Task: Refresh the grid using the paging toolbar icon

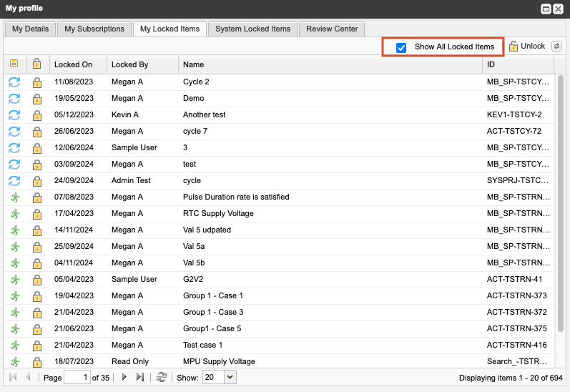Action: (x=162, y=377)
